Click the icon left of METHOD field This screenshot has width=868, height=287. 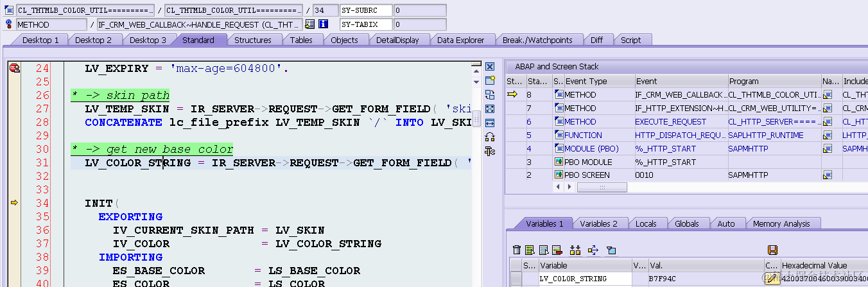coord(9,24)
